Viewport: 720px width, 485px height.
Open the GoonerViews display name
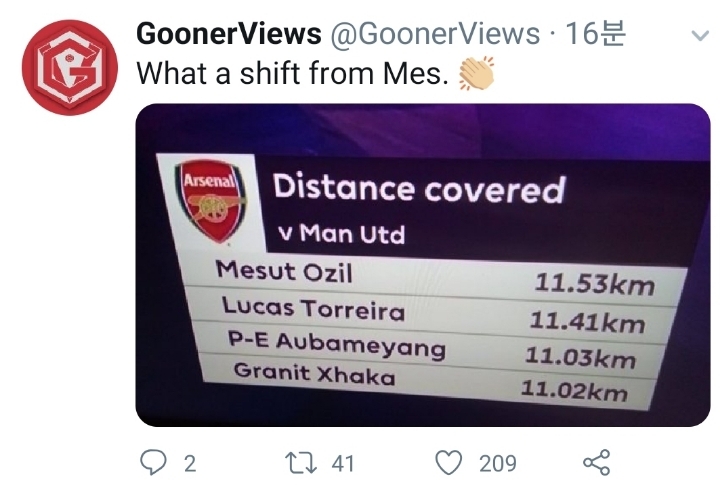[x=228, y=33]
